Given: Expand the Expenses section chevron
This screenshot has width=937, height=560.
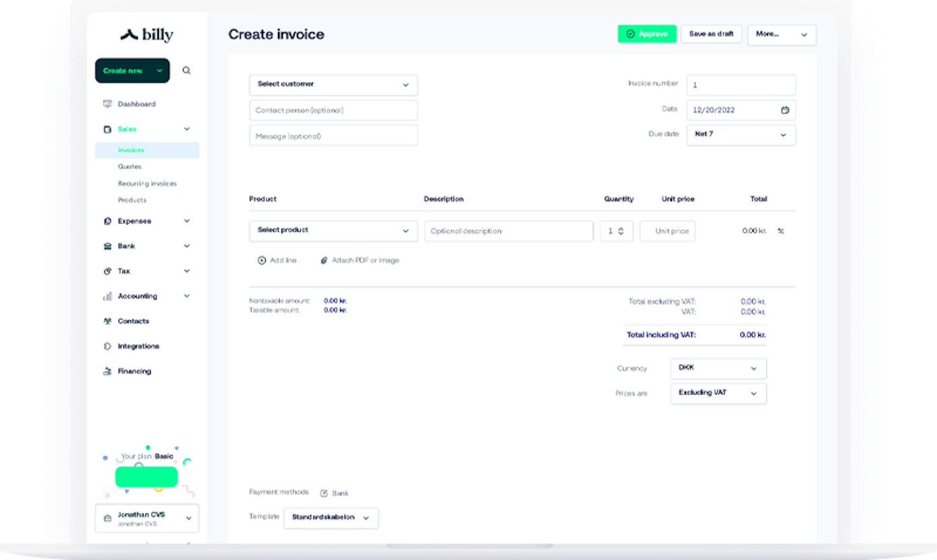Looking at the screenshot, I should pyautogui.click(x=186, y=221).
